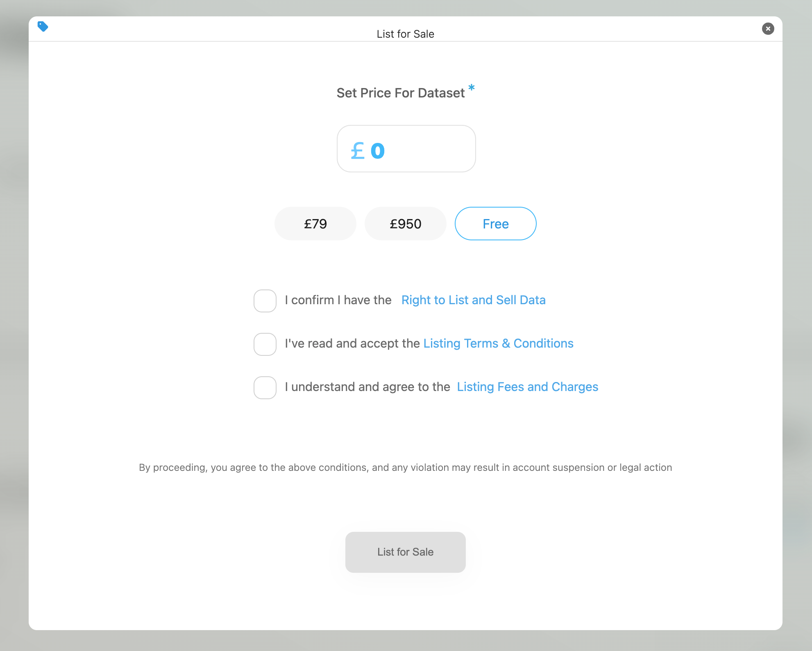Screen dimensions: 812x651
Task: Click the blue price tag icon
Action: pyautogui.click(x=43, y=27)
